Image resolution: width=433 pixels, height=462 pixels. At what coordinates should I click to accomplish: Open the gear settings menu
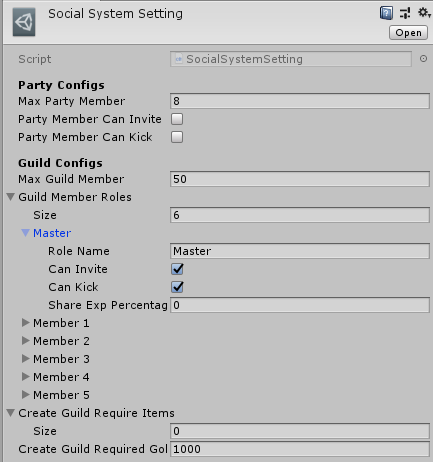pyautogui.click(x=424, y=13)
